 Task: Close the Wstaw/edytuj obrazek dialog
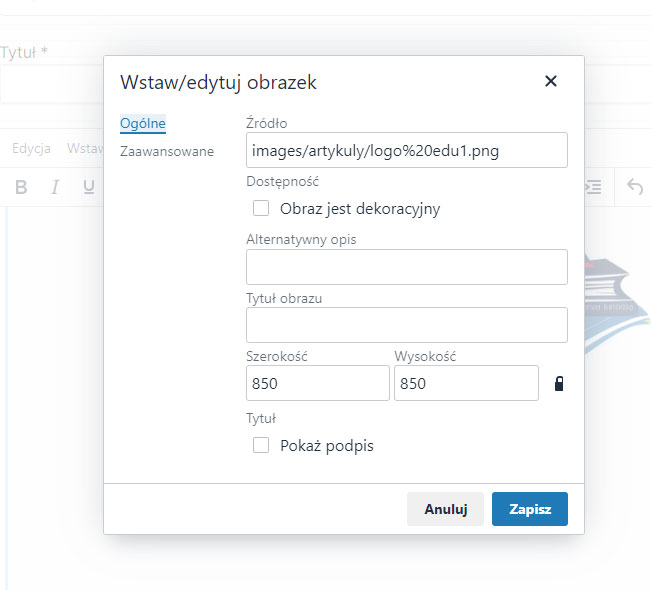pos(551,81)
